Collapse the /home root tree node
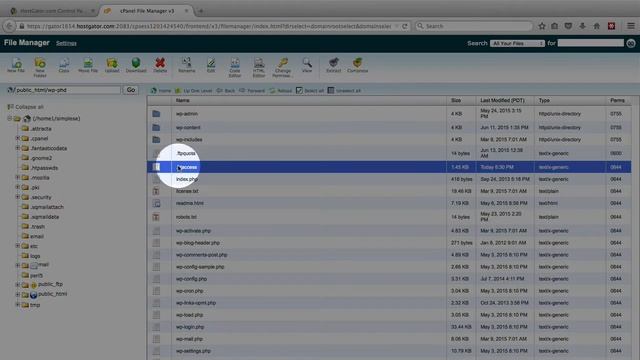 (9, 118)
